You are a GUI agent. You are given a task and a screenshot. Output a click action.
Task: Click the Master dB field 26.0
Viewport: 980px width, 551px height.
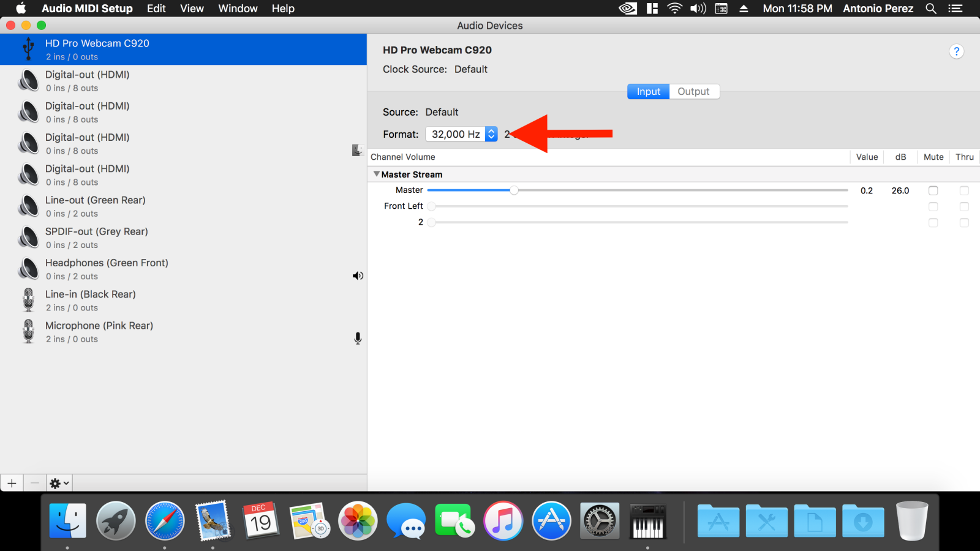[900, 190]
